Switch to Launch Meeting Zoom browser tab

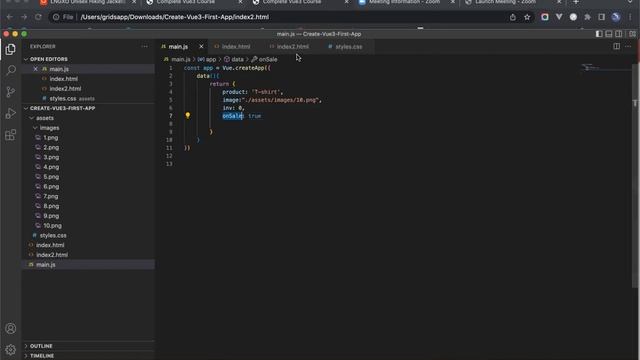506,2
